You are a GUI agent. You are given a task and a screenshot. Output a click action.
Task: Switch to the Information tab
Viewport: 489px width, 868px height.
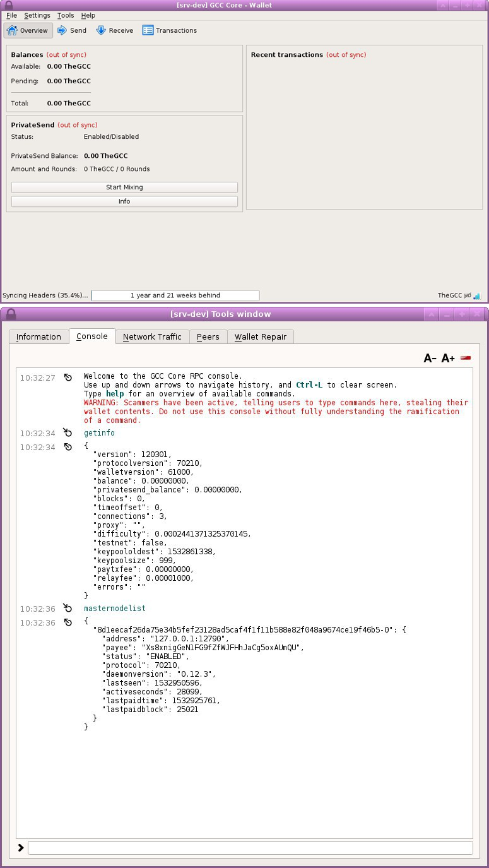[38, 337]
